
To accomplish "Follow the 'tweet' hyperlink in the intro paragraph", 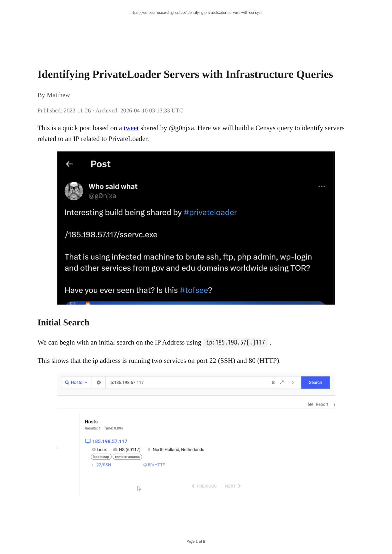I will click(131, 128).
